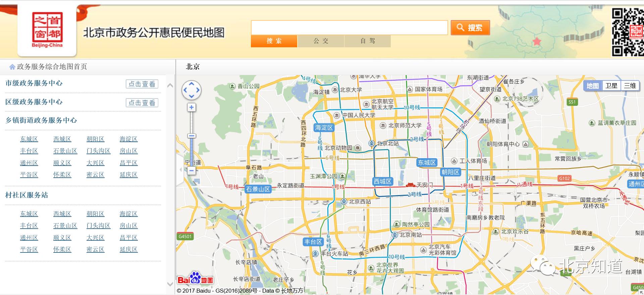Open 石景山区 under 乡镇街道政务服务中心
This screenshot has height=295, width=644.
(65, 151)
